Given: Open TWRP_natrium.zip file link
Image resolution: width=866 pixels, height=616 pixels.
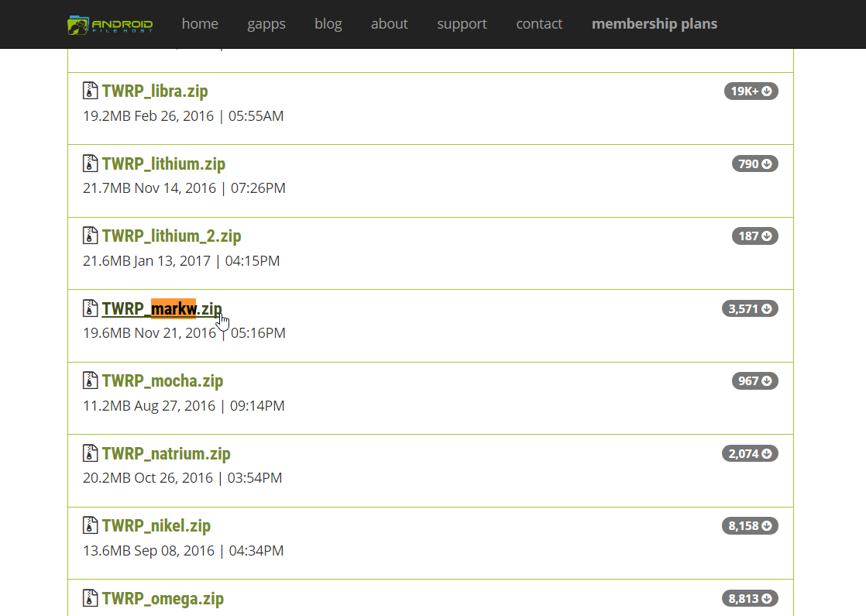Looking at the screenshot, I should tap(167, 453).
